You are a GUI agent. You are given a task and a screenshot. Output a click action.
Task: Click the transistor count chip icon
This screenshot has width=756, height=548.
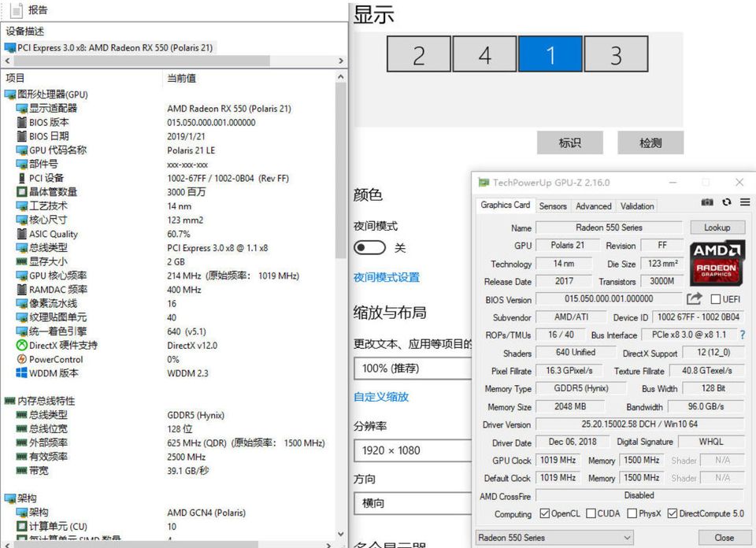[x=22, y=192]
